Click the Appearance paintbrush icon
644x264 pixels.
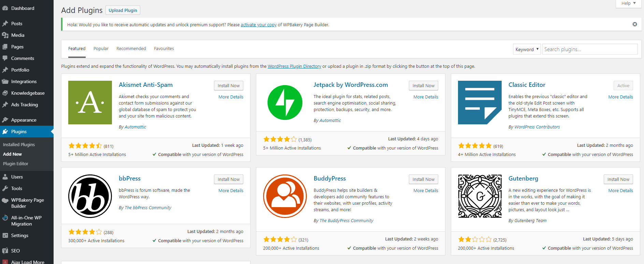[x=5, y=120]
